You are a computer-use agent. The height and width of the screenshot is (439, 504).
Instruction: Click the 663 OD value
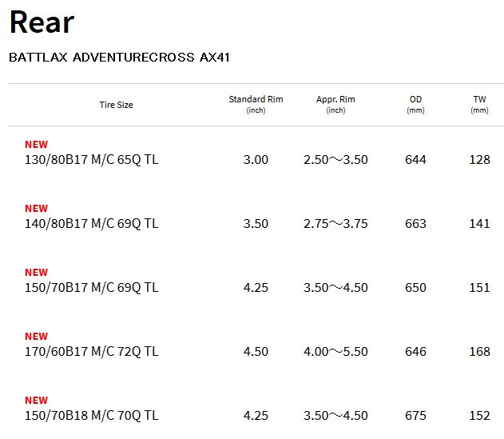click(415, 224)
